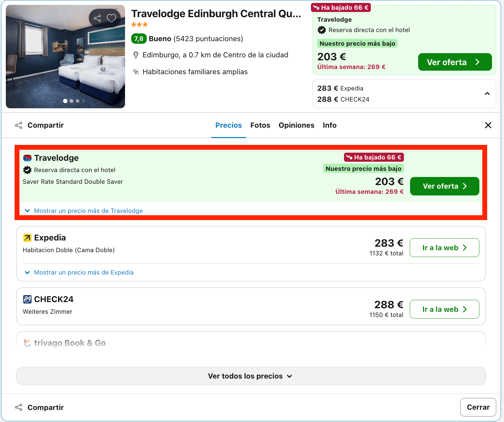The image size is (504, 422).
Task: Select the first photo carousel dot
Action: click(x=65, y=101)
